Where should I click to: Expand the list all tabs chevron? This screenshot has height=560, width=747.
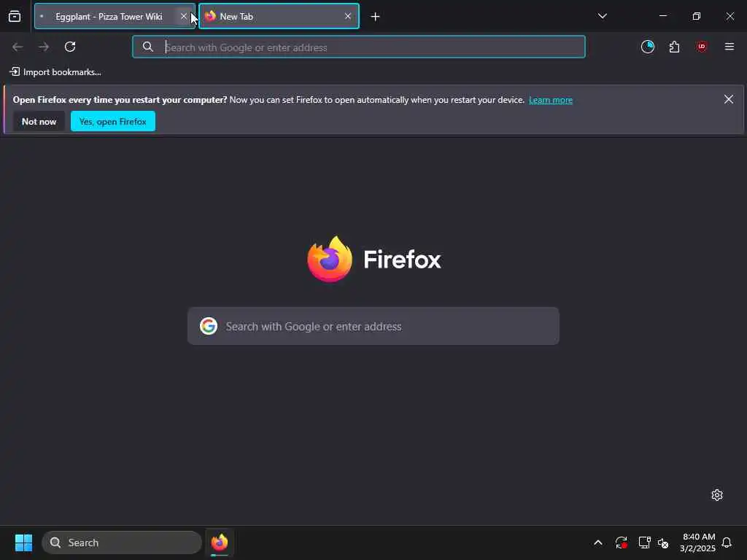coord(602,16)
